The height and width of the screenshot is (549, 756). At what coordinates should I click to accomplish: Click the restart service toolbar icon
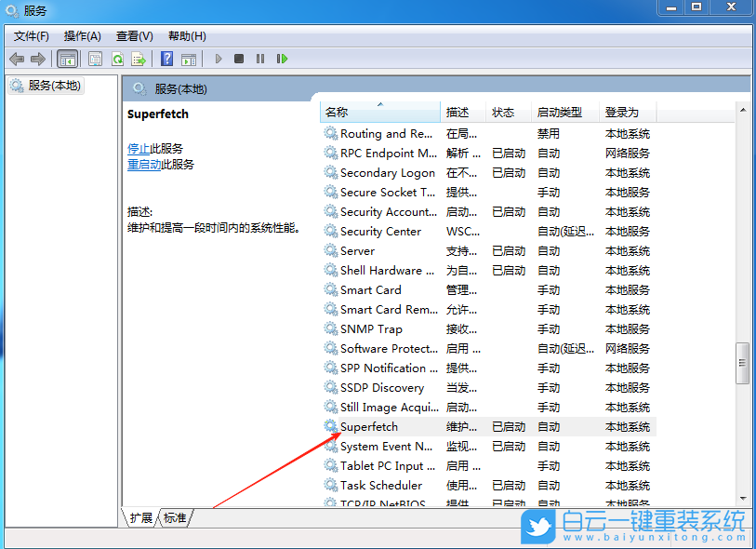(x=281, y=59)
